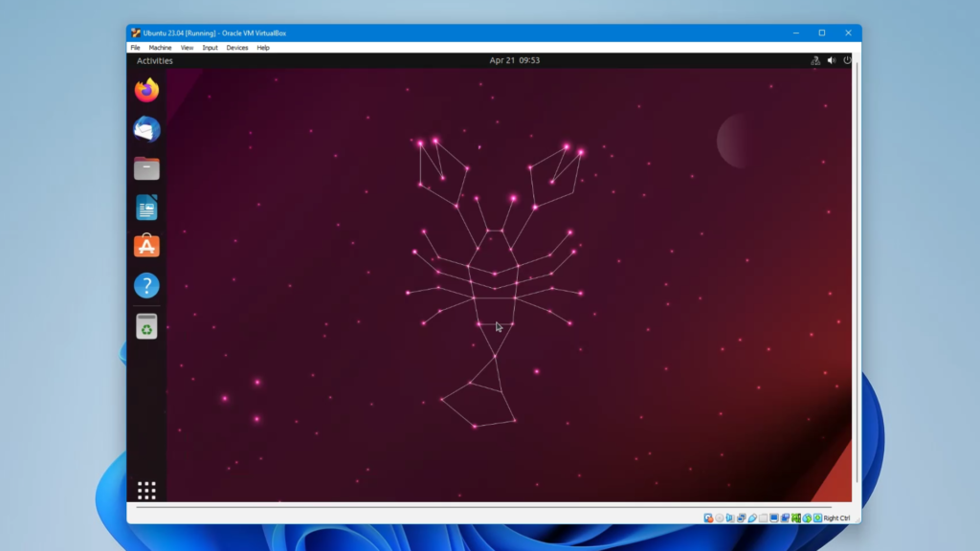
Task: Launch LibreOffice Writer from the dock
Action: (146, 208)
